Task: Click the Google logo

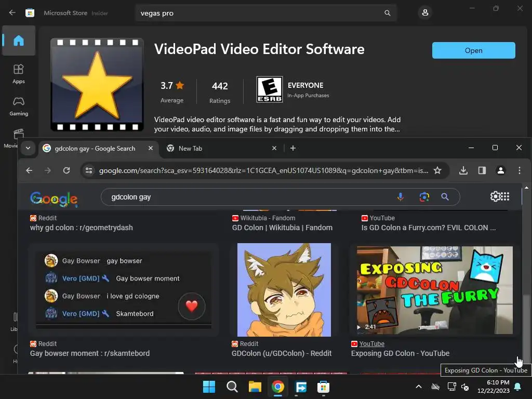Action: pyautogui.click(x=54, y=198)
